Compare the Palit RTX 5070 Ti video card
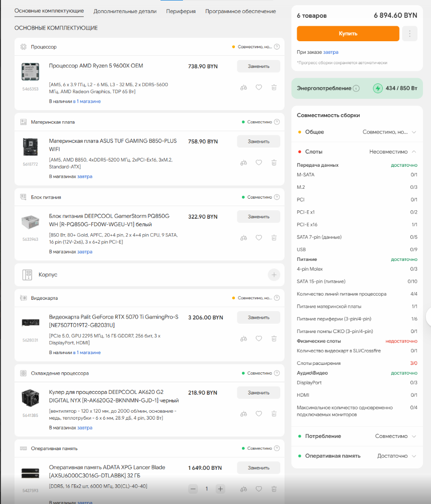This screenshot has width=431, height=504. (243, 339)
